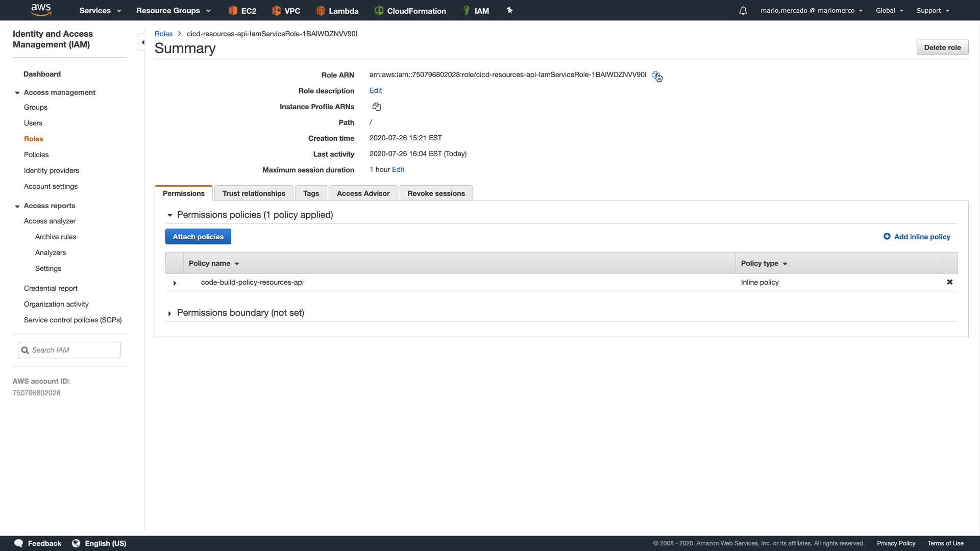
Task: Open the notifications bell
Action: (x=743, y=11)
